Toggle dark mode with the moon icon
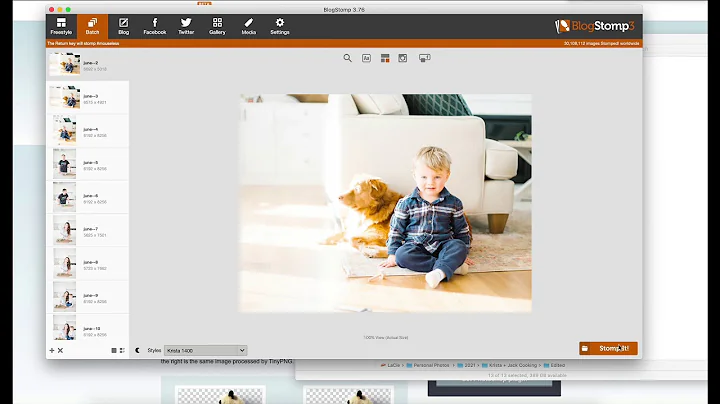 tap(137, 350)
